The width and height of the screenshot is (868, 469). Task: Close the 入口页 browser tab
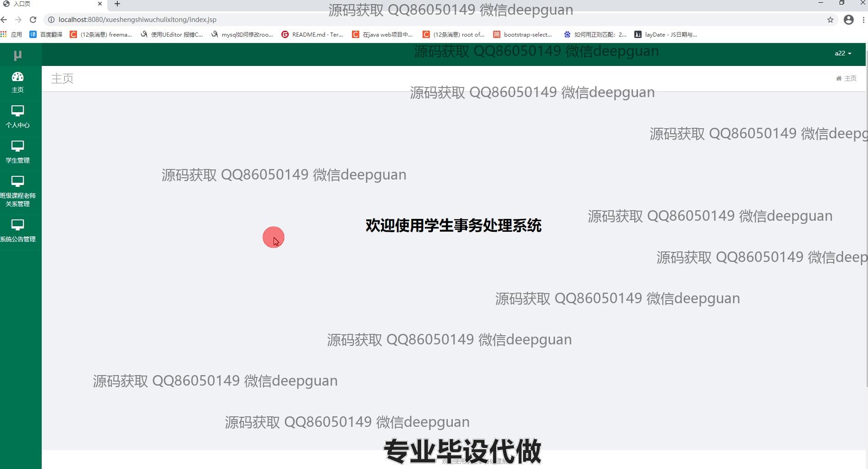tap(99, 4)
